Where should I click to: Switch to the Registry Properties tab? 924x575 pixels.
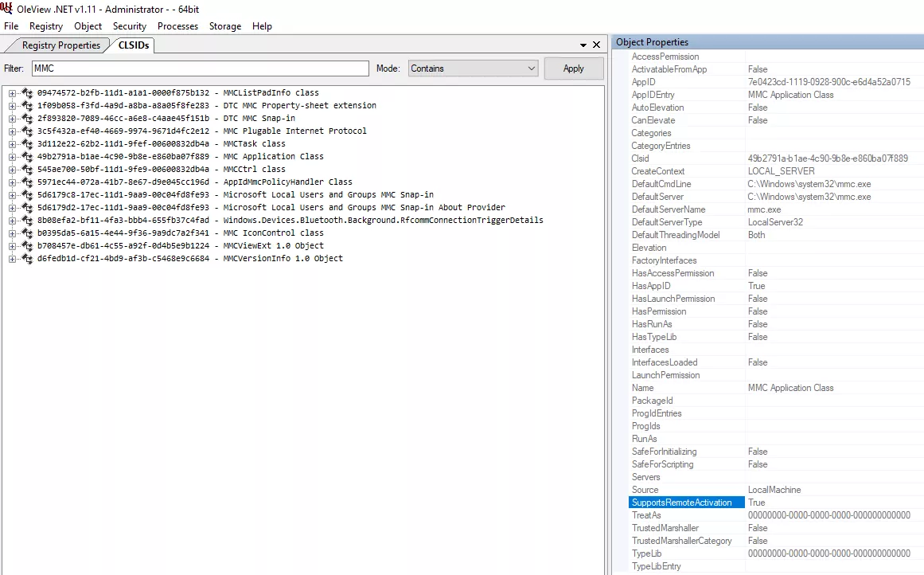point(60,45)
